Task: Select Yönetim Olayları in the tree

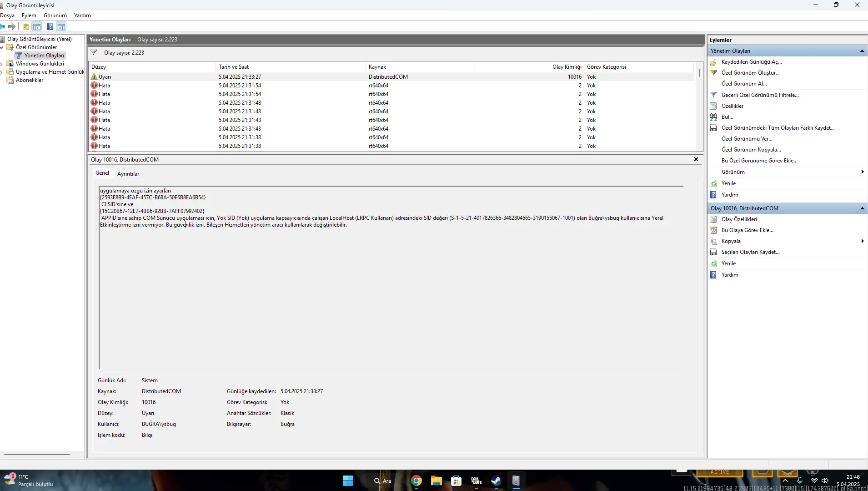Action: (44, 56)
